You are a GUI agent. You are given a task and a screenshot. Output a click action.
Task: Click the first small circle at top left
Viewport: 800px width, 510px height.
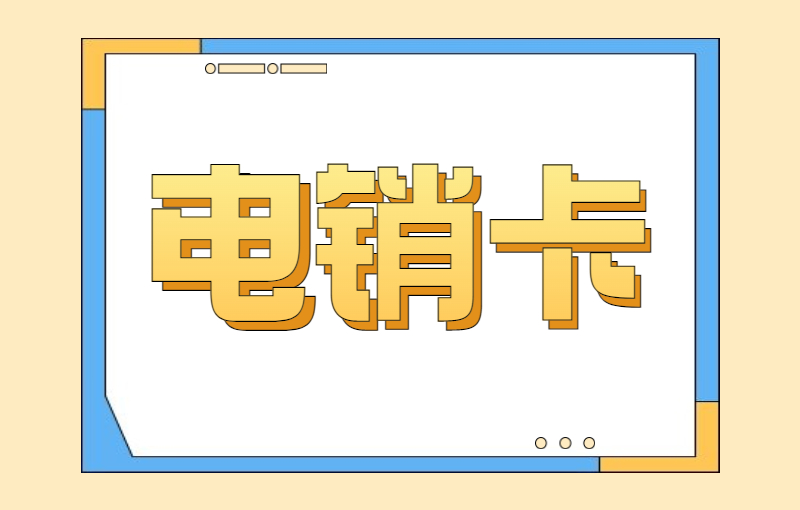pos(210,69)
